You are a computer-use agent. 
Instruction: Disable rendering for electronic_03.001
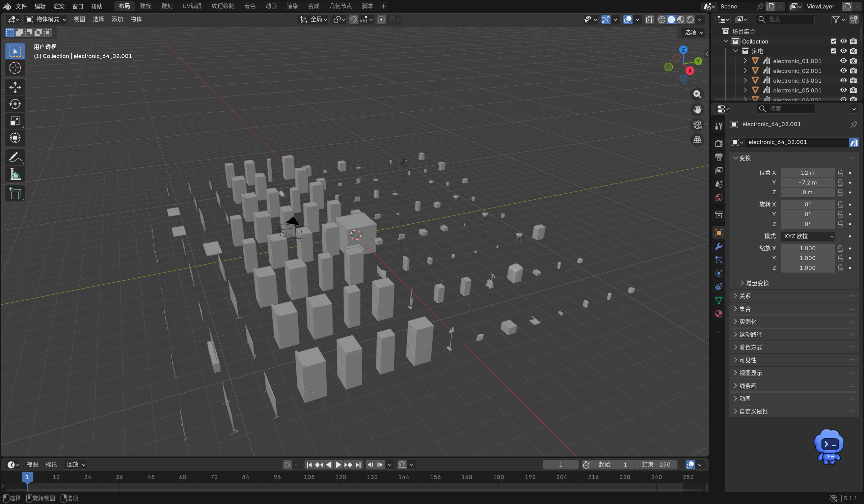(854, 81)
